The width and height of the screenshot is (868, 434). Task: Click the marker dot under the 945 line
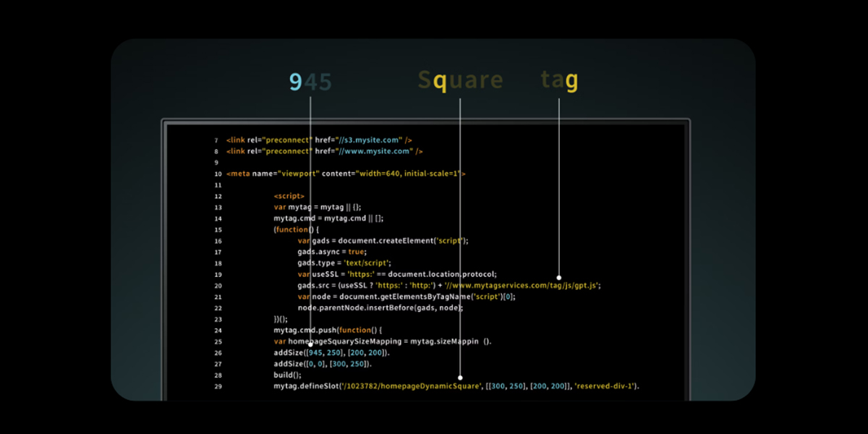pyautogui.click(x=310, y=344)
